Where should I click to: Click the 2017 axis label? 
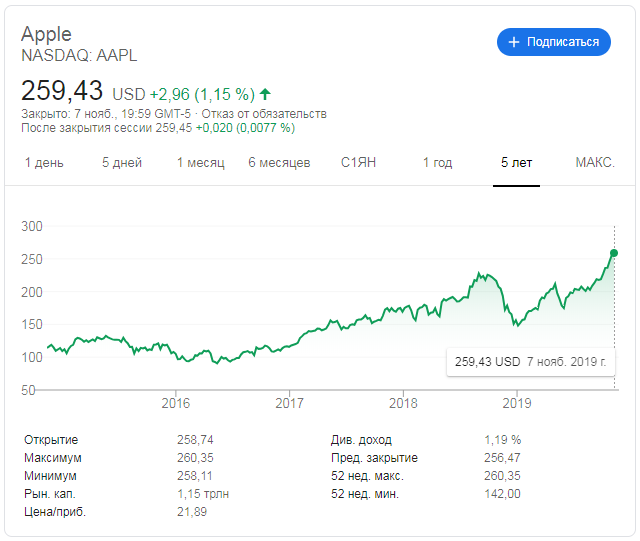click(x=289, y=403)
